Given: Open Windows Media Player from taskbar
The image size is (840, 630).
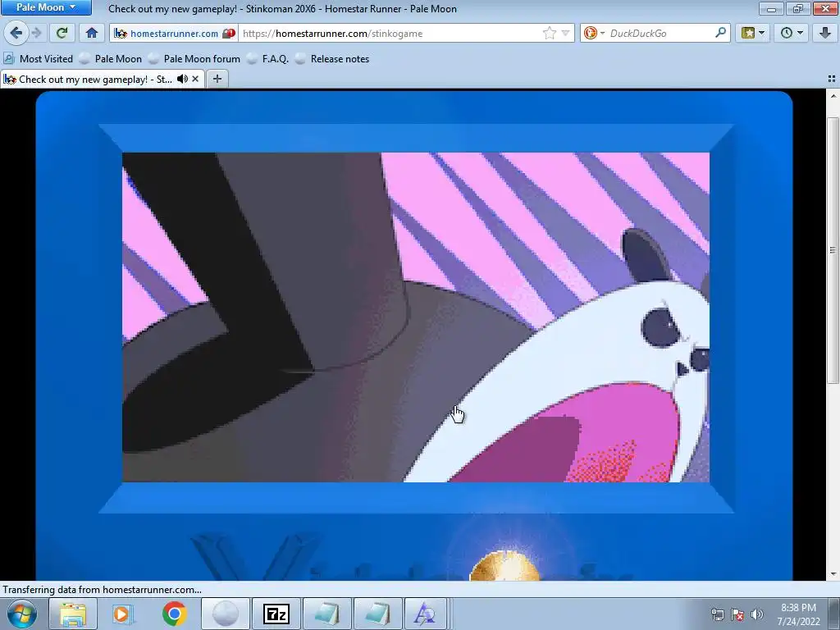Looking at the screenshot, I should [123, 614].
